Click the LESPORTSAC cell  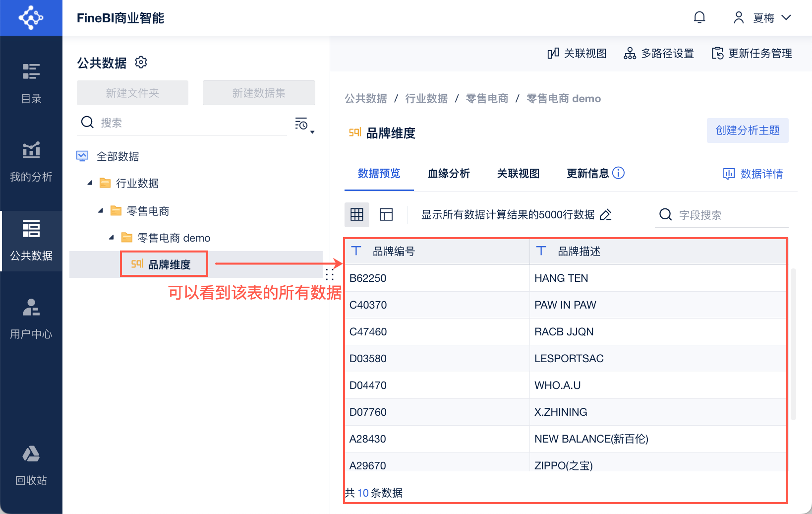point(658,358)
